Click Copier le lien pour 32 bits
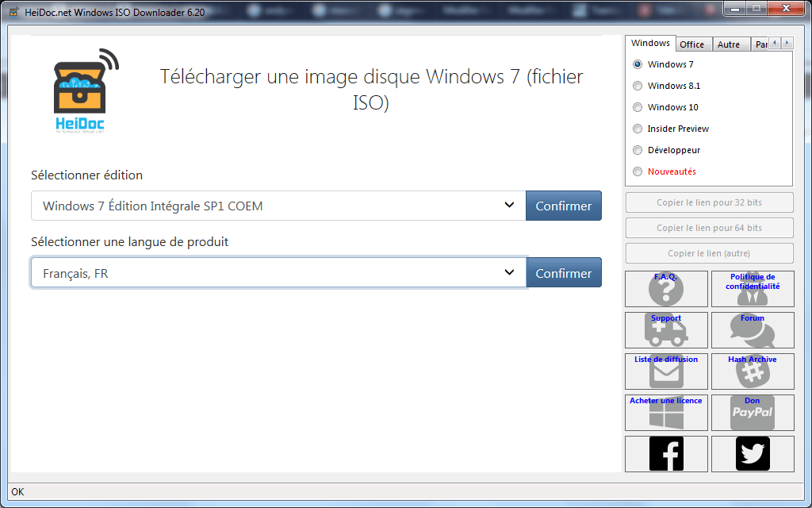812x508 pixels. [710, 202]
